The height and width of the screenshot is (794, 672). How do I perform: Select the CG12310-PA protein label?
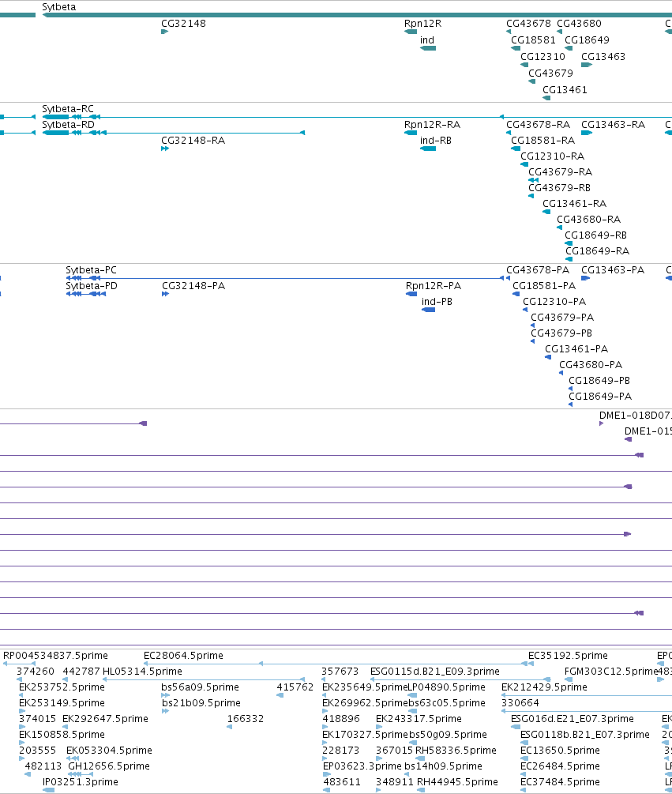click(x=554, y=301)
